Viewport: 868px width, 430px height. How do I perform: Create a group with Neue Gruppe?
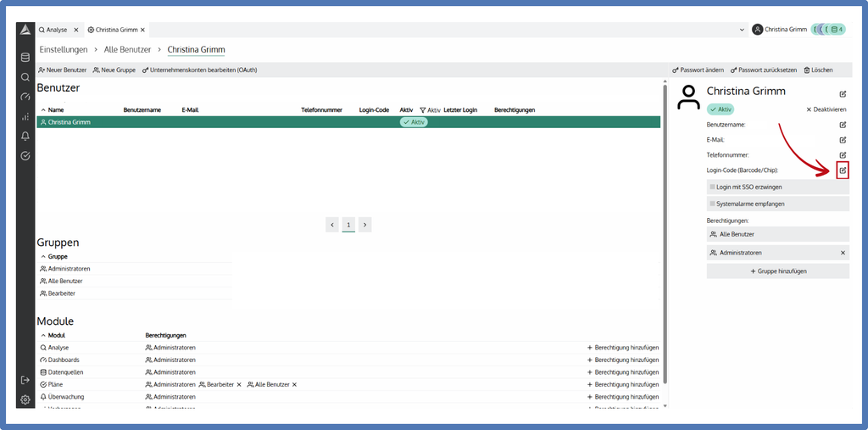[x=114, y=70]
